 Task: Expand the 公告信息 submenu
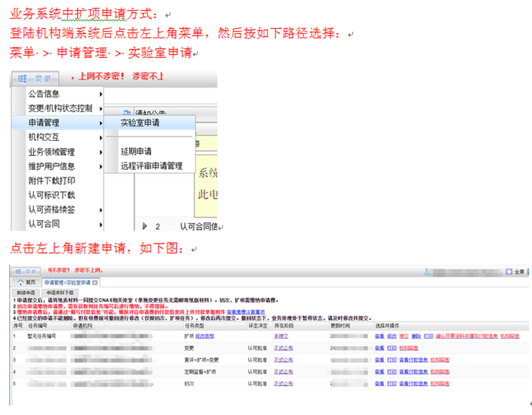pyautogui.click(x=101, y=93)
